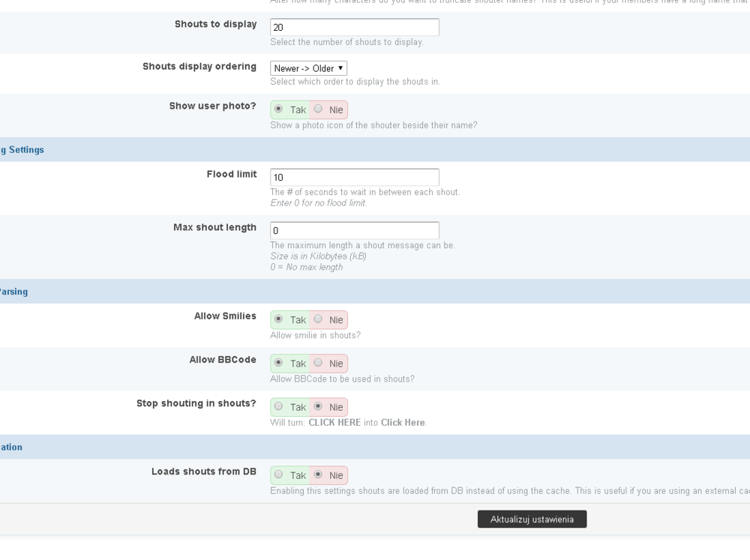
Task: Choose Nie for Allow Smilies
Action: (319, 319)
